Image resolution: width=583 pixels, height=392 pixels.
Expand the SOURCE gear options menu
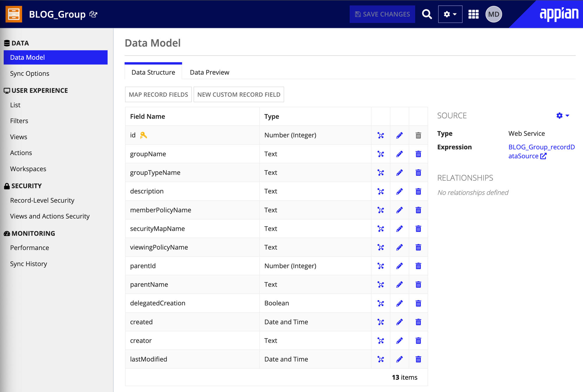563,116
